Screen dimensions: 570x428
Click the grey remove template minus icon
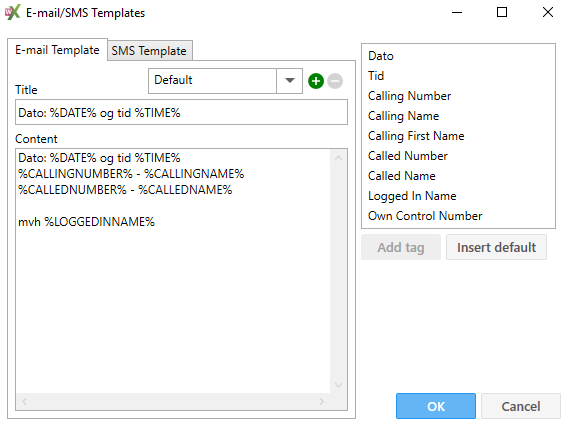pyautogui.click(x=335, y=81)
